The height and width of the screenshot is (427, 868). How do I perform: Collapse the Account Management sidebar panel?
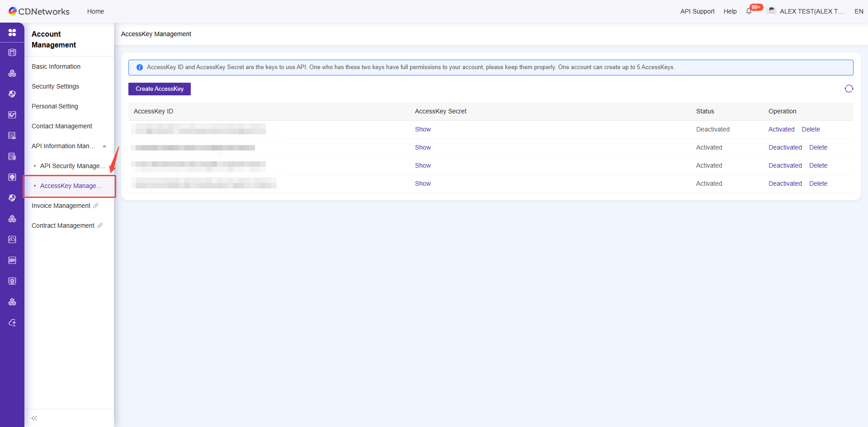pos(34,418)
